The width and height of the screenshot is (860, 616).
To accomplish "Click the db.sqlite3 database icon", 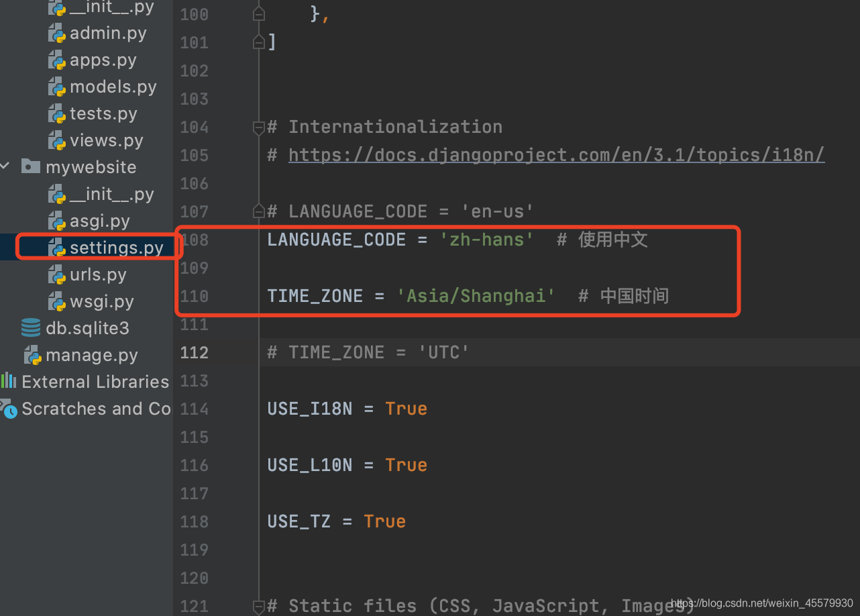I will coord(31,328).
